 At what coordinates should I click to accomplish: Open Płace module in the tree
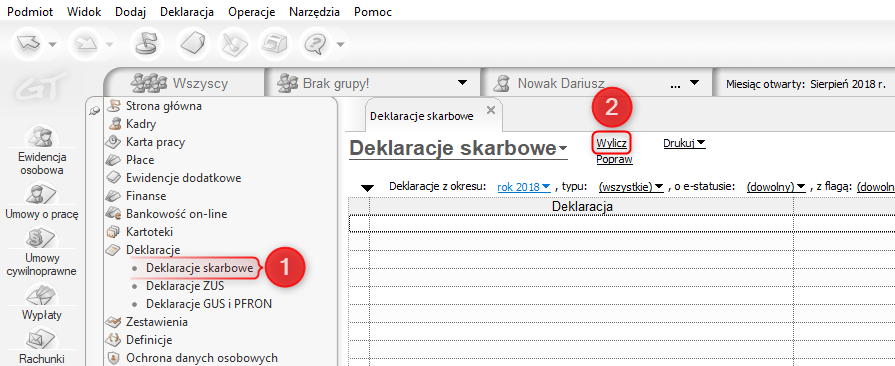tap(140, 160)
